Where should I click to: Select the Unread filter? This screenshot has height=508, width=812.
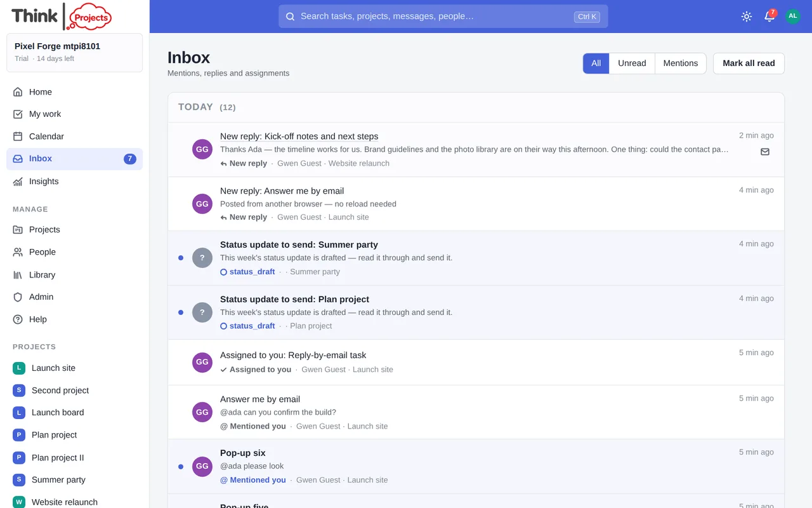[632, 63]
